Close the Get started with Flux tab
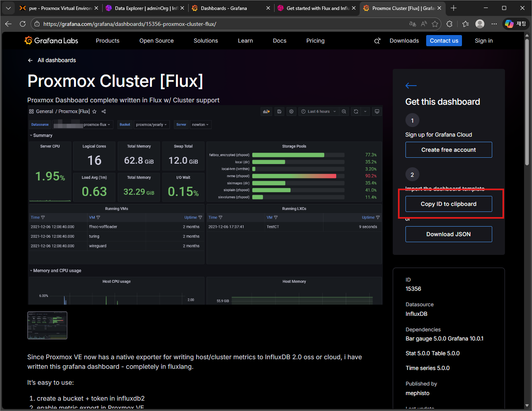The width and height of the screenshot is (532, 411). tap(354, 8)
